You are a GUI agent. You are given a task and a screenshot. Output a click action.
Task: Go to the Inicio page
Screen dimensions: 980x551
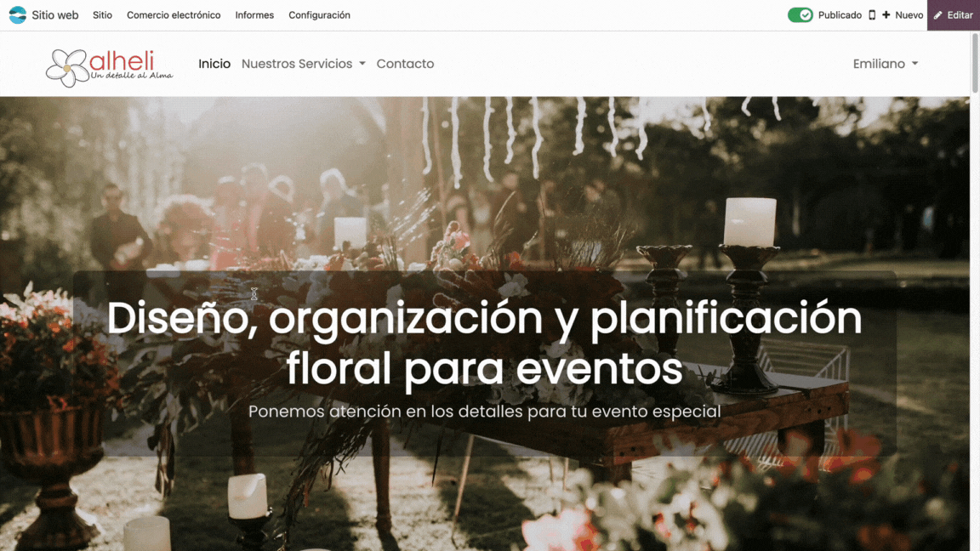click(214, 64)
